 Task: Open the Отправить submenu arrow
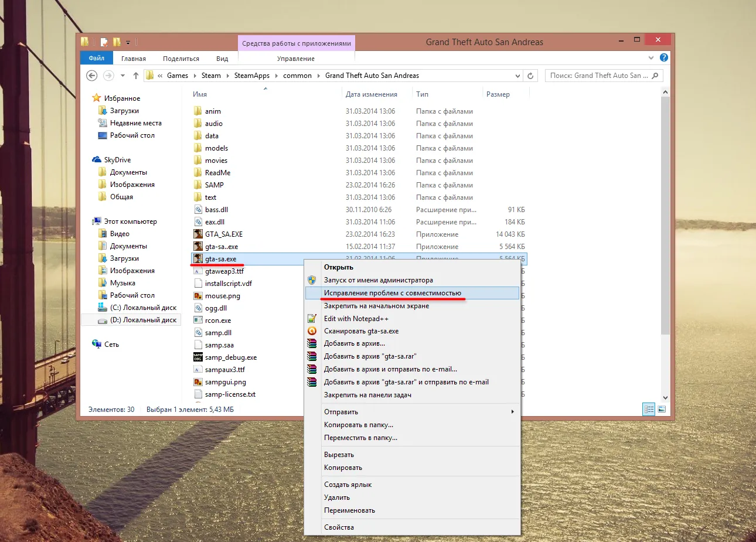pos(512,412)
